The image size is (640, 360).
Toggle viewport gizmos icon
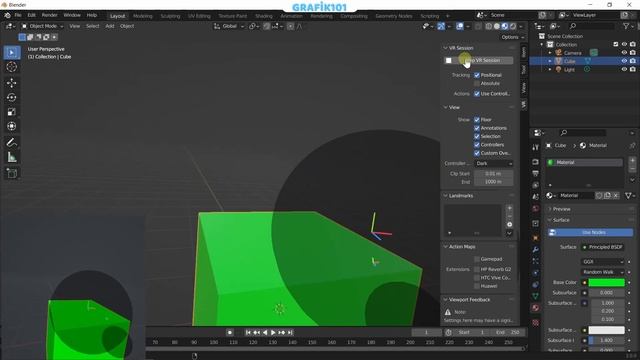441,26
